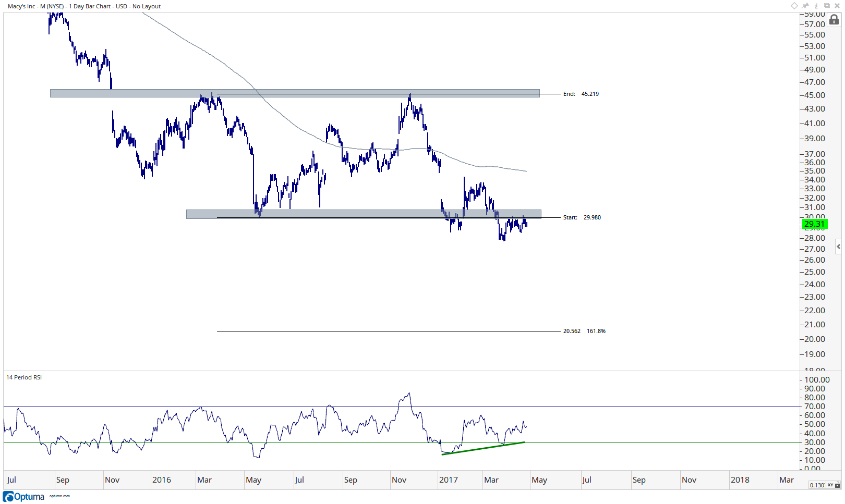Select the upper grey resistance zone rectangle

pos(295,93)
